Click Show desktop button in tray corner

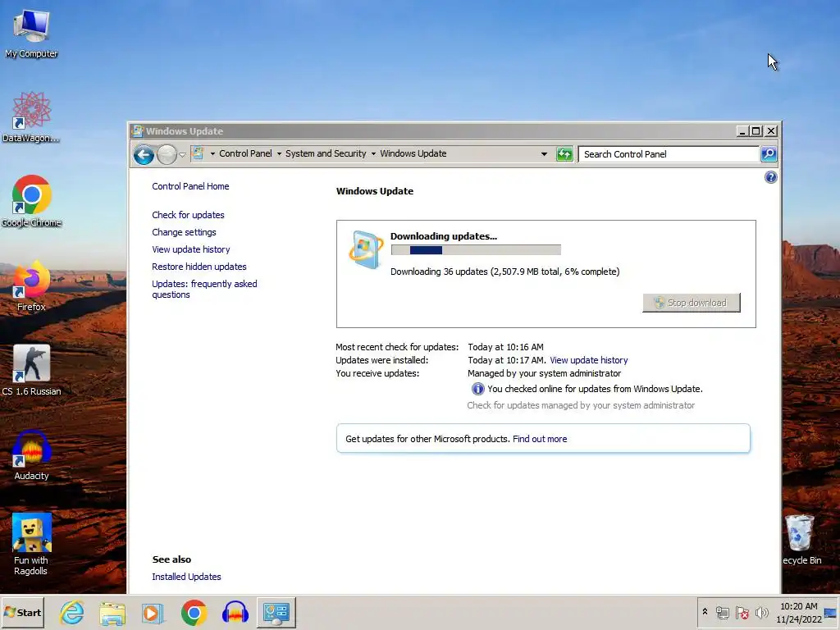click(831, 612)
